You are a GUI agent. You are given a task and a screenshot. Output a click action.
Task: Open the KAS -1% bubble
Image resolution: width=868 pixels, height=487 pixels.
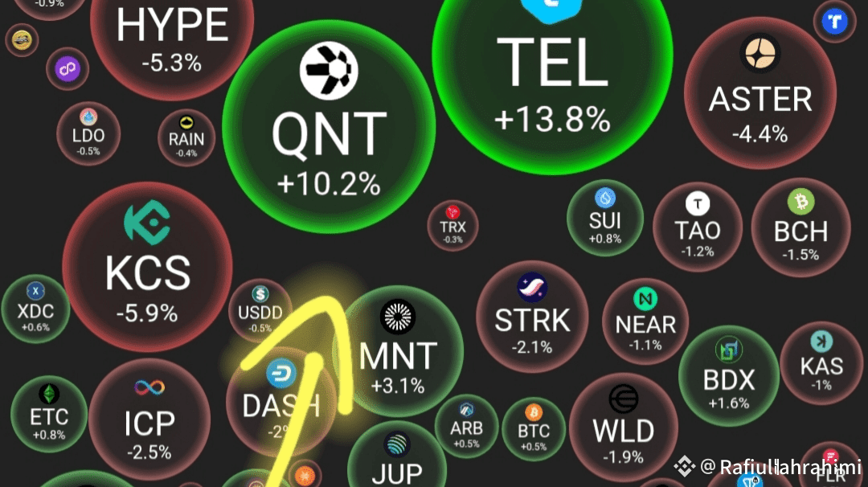[x=821, y=363]
